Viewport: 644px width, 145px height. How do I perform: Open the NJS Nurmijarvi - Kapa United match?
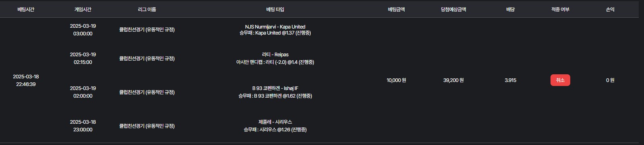click(x=275, y=27)
